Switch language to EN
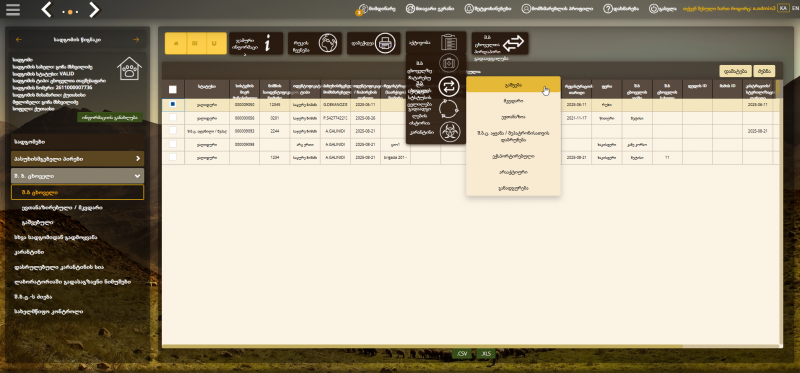 [x=794, y=8]
